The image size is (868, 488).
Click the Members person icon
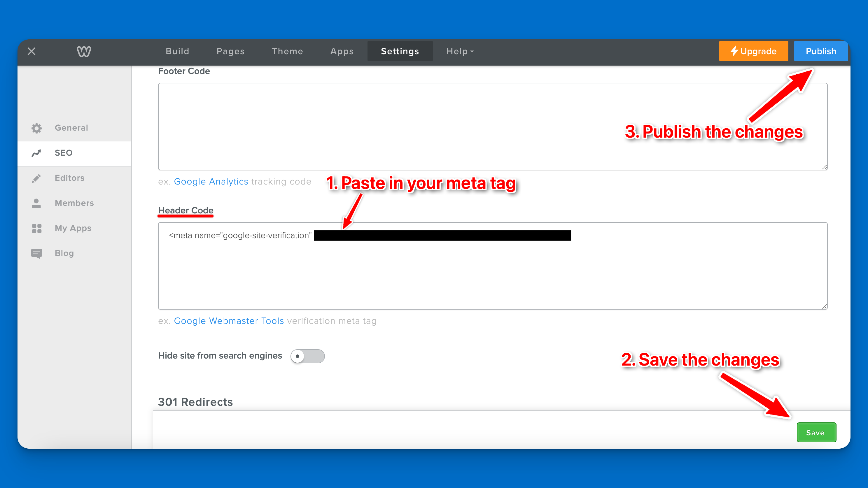click(36, 203)
